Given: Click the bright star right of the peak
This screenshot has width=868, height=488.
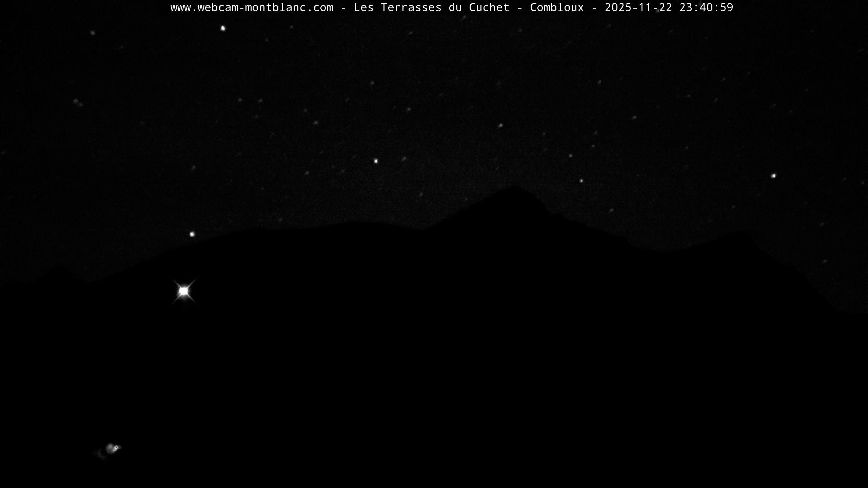Looking at the screenshot, I should [581, 181].
